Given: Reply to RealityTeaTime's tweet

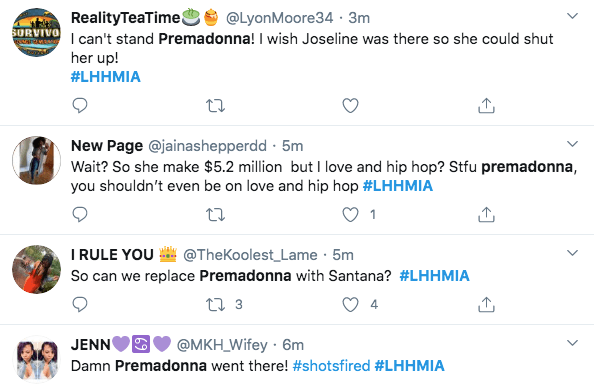Looking at the screenshot, I should [x=80, y=106].
